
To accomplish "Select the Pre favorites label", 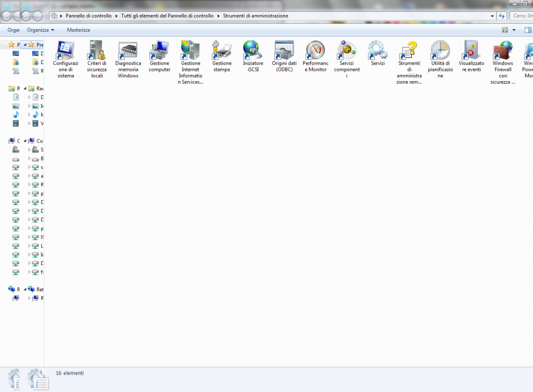I will coord(40,45).
